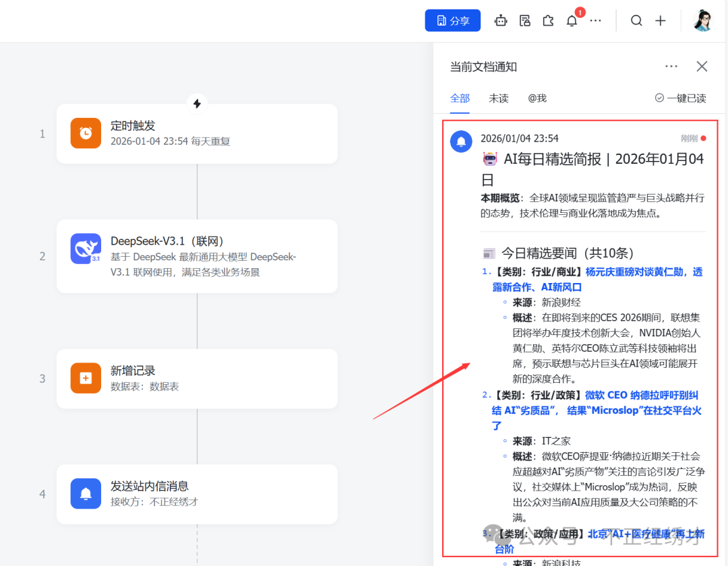Click the blue 分享 share button
The width and height of the screenshot is (728, 566).
tap(452, 20)
